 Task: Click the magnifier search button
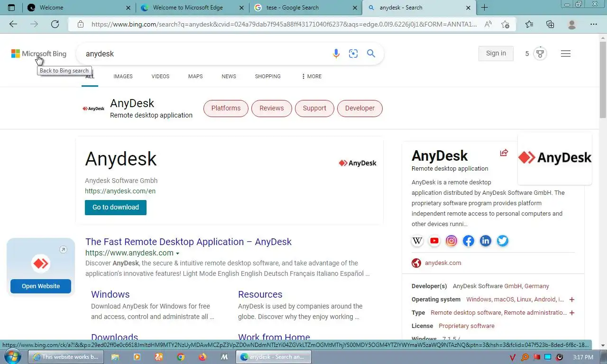tap(371, 54)
